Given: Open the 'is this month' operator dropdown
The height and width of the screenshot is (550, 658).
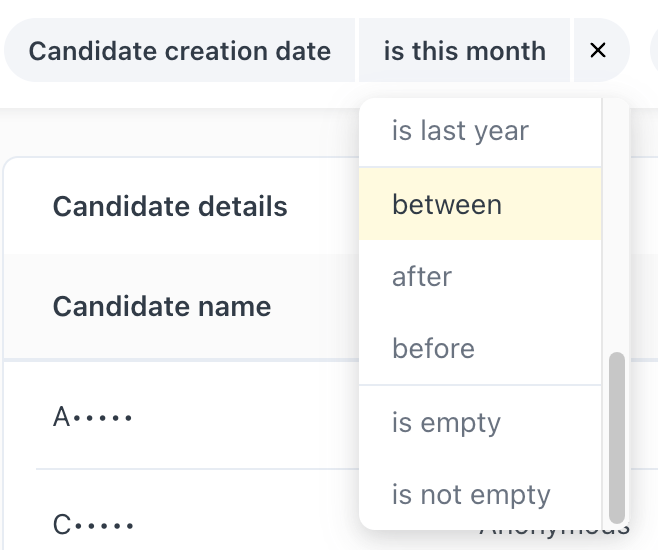Looking at the screenshot, I should click(x=464, y=50).
